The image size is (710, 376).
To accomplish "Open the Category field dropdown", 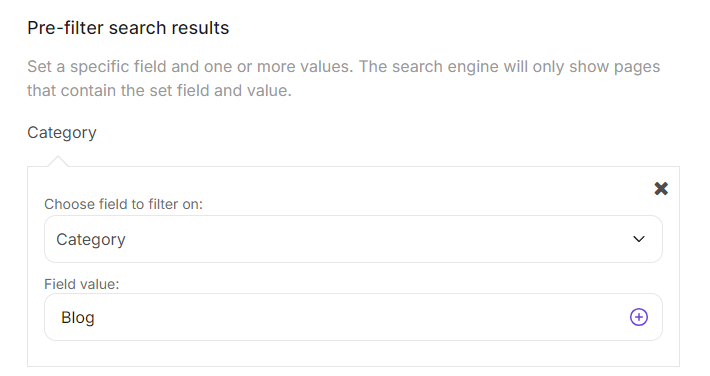I will 353,239.
